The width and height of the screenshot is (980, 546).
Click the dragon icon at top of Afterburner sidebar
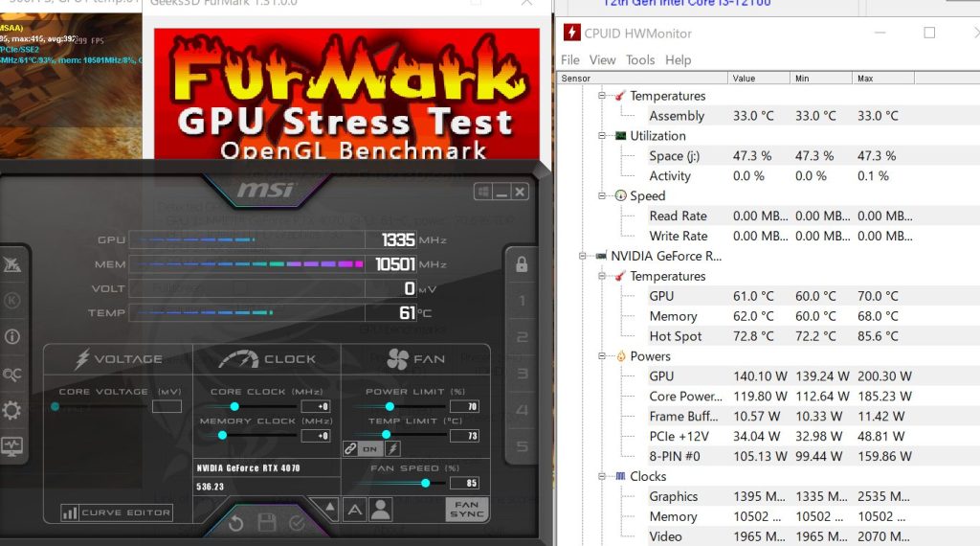pyautogui.click(x=11, y=264)
